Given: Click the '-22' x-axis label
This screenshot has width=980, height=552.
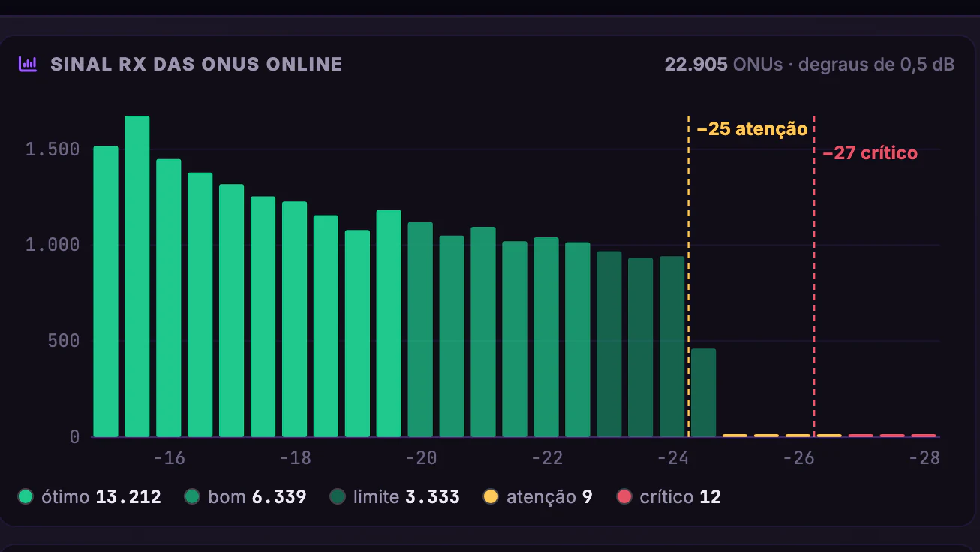Looking at the screenshot, I should (546, 458).
